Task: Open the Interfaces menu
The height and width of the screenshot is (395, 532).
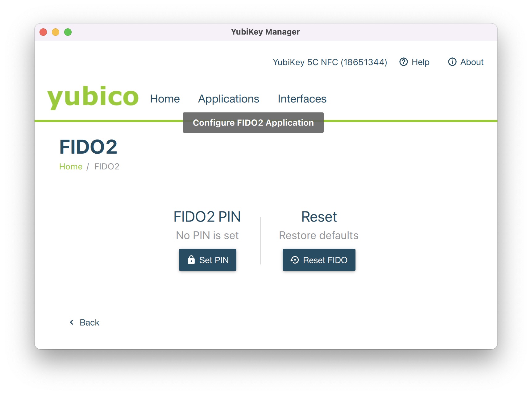Action: [x=302, y=99]
